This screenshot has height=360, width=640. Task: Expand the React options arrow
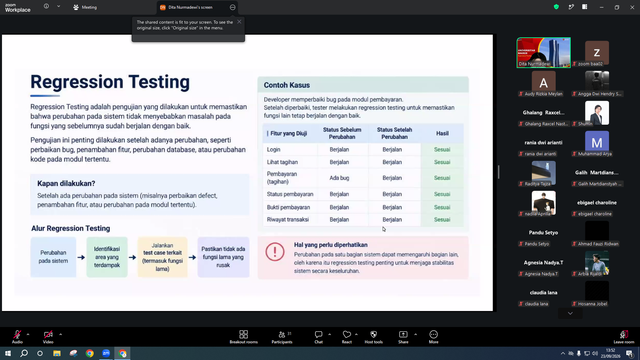[356, 334]
